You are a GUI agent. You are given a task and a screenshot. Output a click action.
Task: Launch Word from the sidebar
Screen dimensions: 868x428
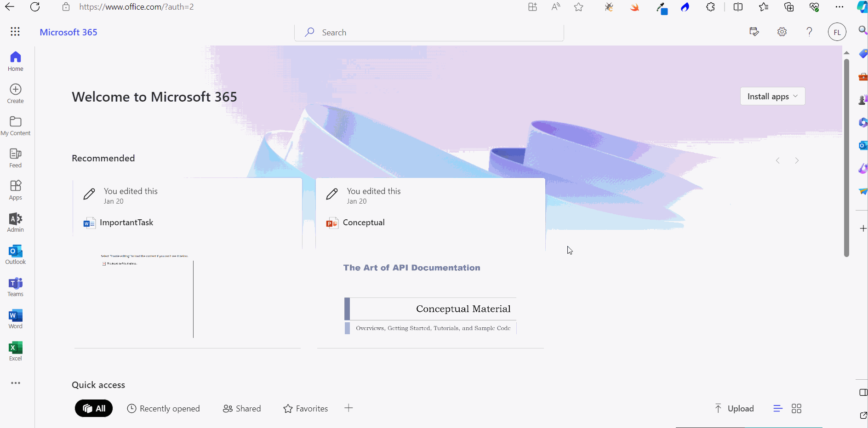pyautogui.click(x=16, y=319)
